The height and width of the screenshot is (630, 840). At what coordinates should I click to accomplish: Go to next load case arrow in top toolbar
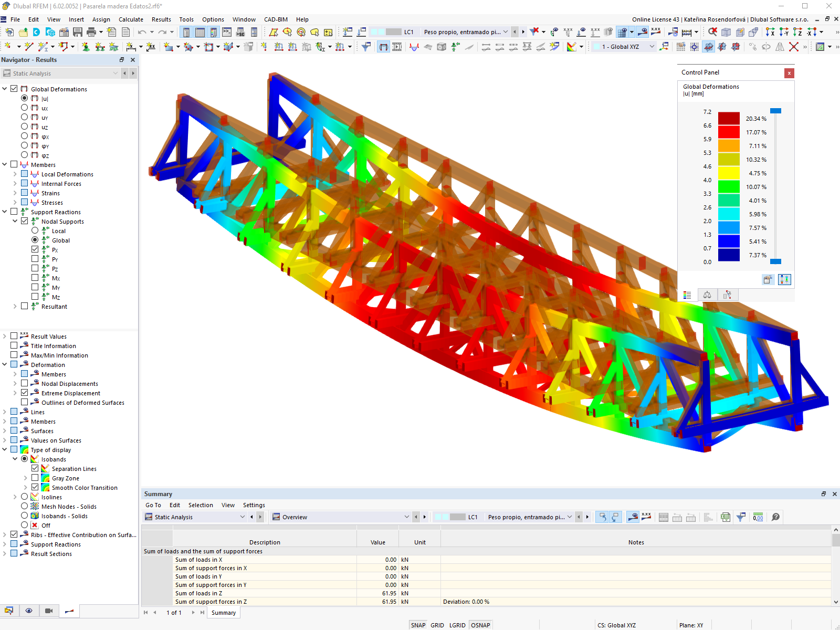pos(523,32)
